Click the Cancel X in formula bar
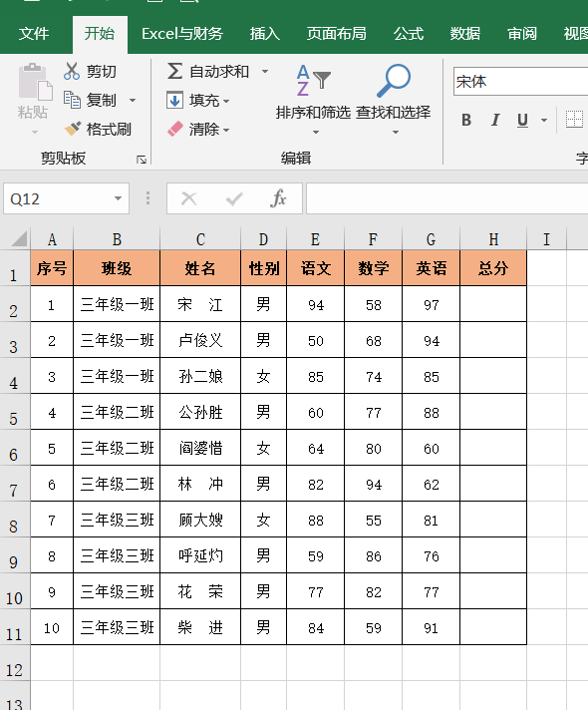Image resolution: width=588 pixels, height=710 pixels. coord(188,198)
